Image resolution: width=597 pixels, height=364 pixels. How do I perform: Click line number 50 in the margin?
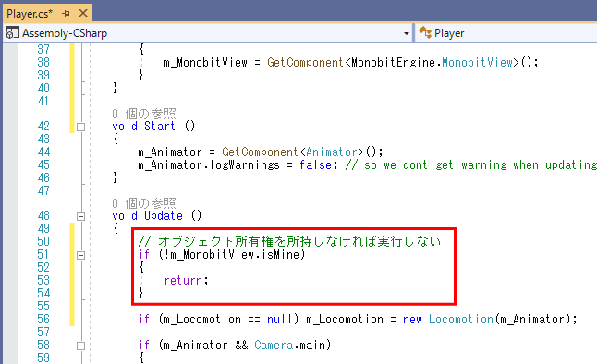tap(43, 241)
